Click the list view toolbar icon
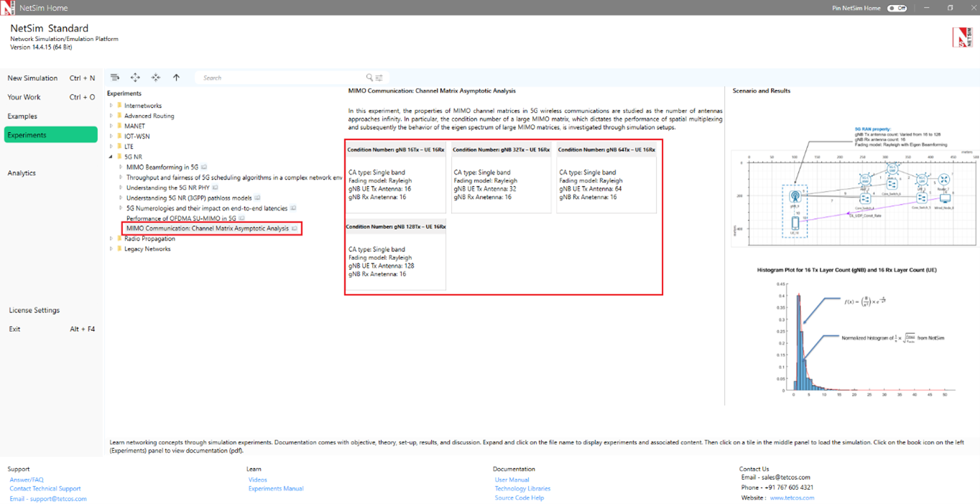 coord(115,78)
